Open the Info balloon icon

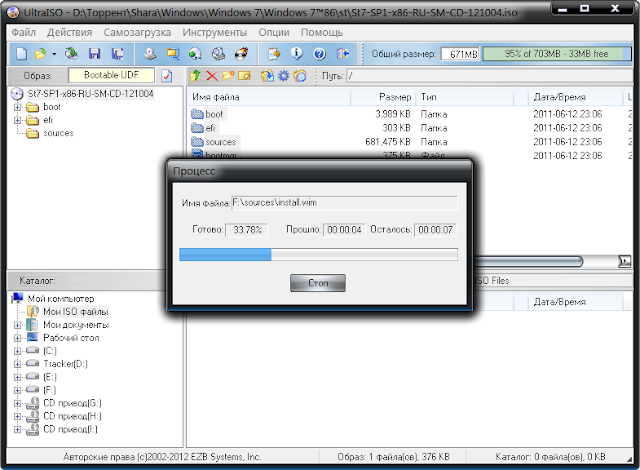tap(297, 53)
